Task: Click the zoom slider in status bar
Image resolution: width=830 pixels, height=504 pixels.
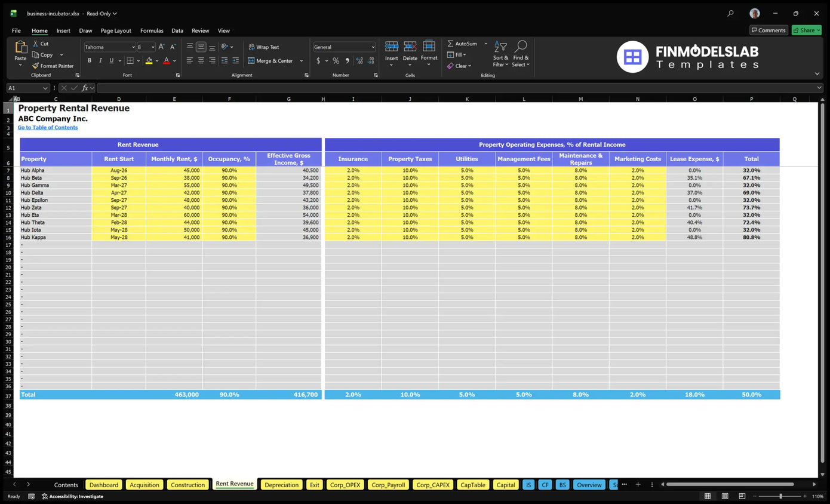Action: coord(780,496)
